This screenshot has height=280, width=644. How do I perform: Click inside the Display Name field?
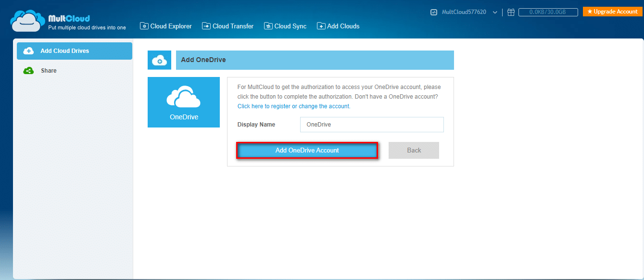[x=371, y=124]
